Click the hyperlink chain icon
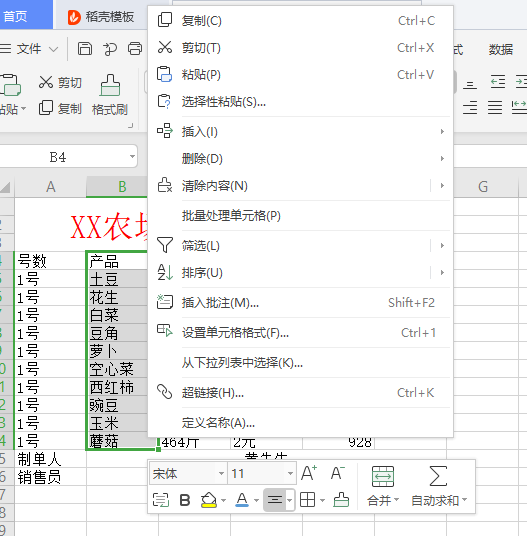The image size is (527, 536). tap(164, 392)
